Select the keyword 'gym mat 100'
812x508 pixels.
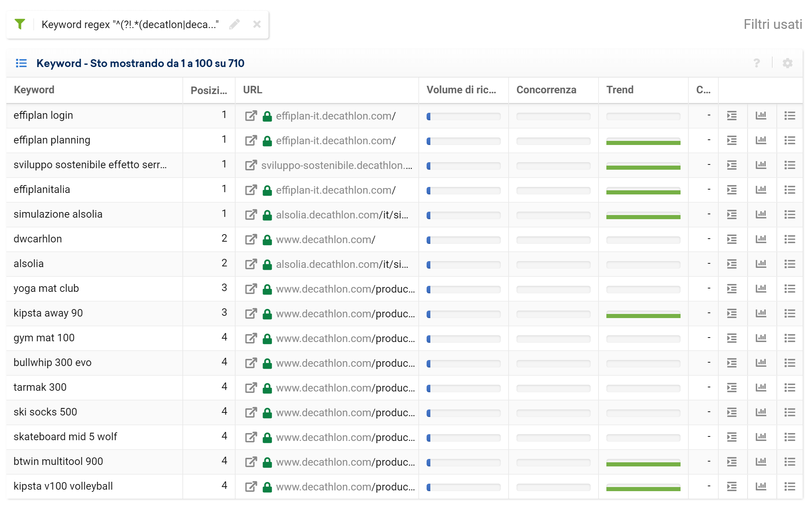coord(44,338)
